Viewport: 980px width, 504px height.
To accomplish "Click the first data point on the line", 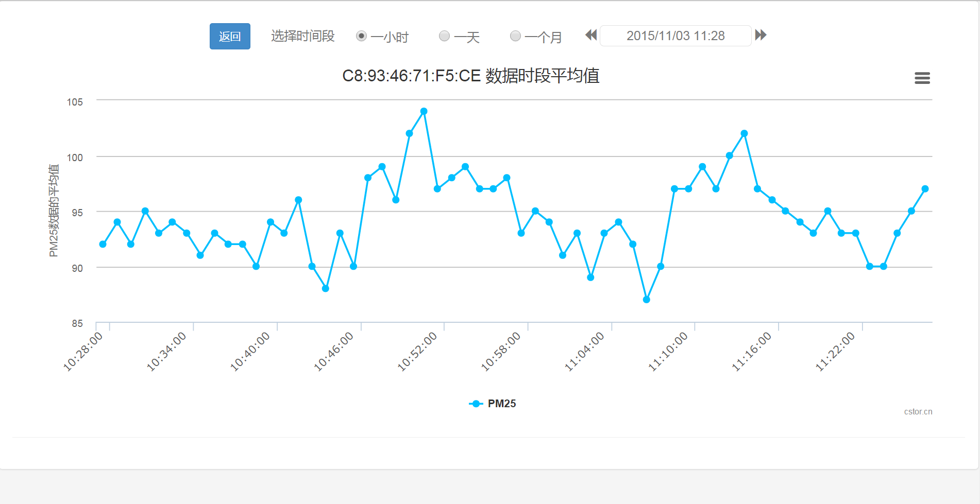I will click(103, 244).
